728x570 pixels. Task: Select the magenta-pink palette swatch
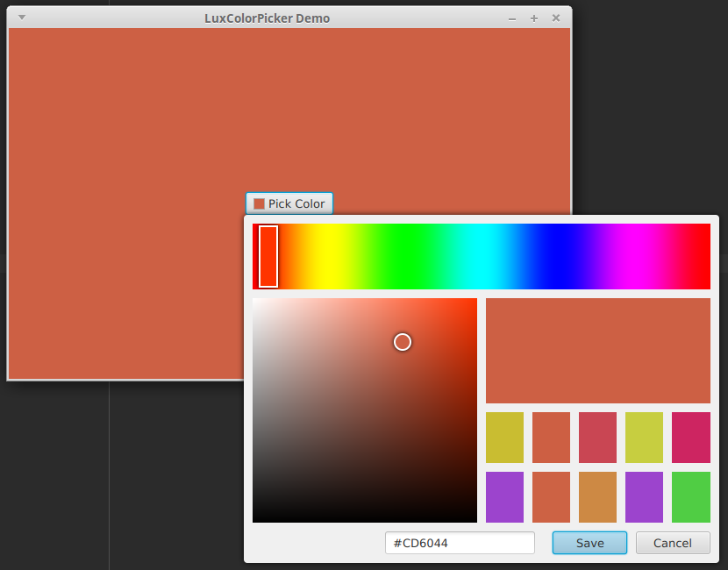click(690, 437)
